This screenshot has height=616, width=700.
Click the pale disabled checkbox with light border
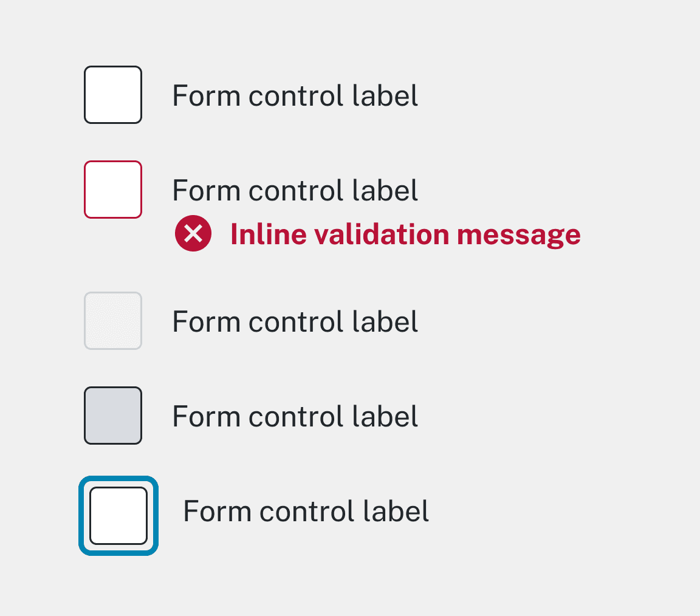[x=113, y=321]
